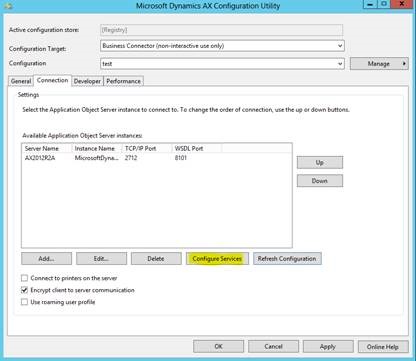The height and width of the screenshot is (361, 416).
Task: Click the MicrosoftDyna... instance name cell
Action: (96, 158)
